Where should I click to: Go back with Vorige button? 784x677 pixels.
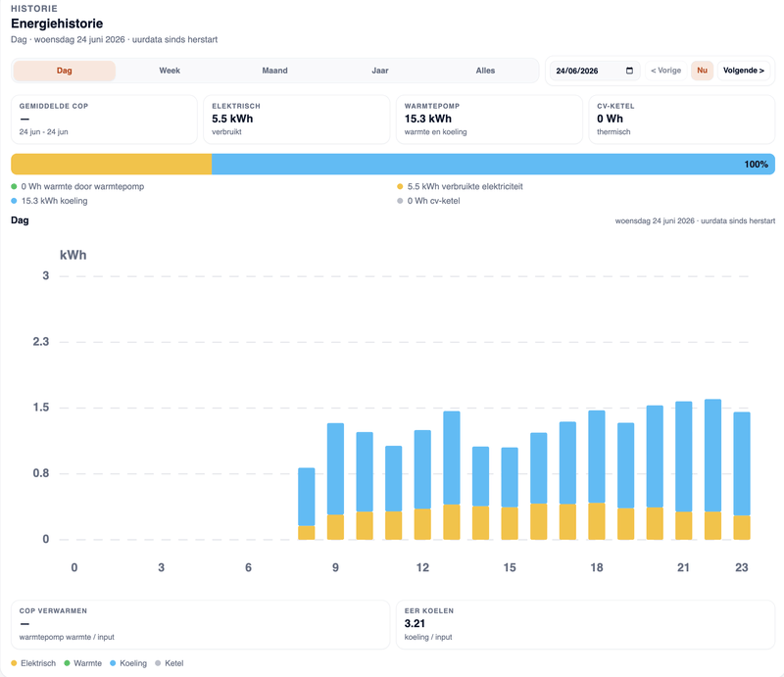pyautogui.click(x=666, y=71)
